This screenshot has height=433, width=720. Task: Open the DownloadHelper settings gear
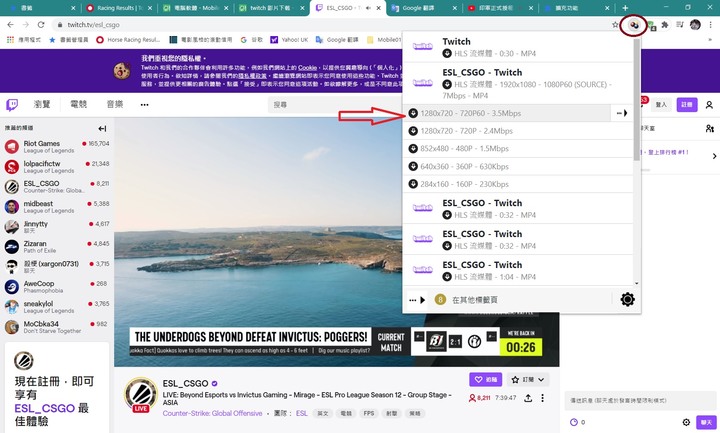pyautogui.click(x=627, y=299)
